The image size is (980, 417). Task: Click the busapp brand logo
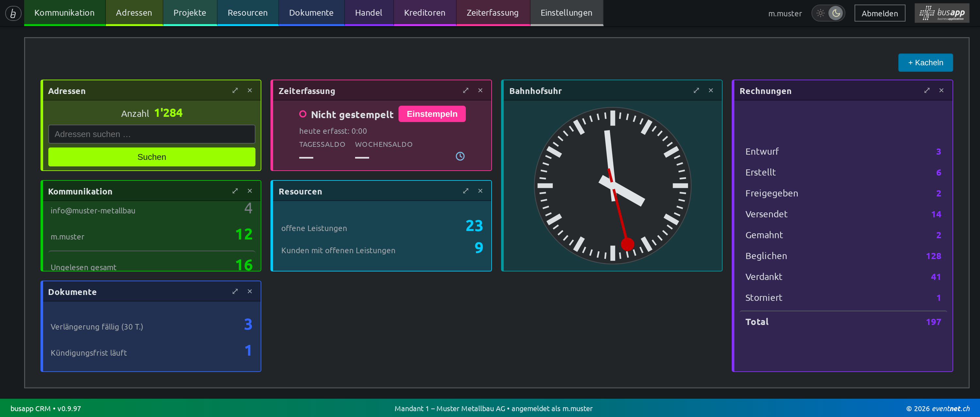coord(942,13)
